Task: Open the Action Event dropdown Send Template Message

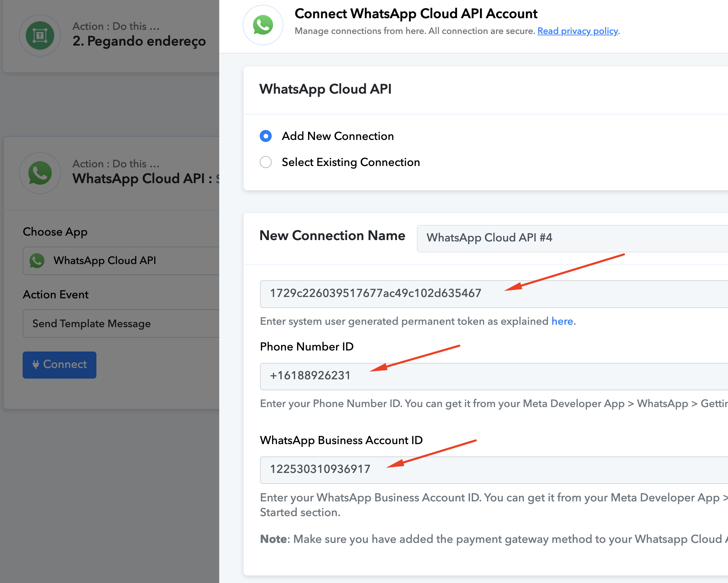Action: (x=121, y=323)
